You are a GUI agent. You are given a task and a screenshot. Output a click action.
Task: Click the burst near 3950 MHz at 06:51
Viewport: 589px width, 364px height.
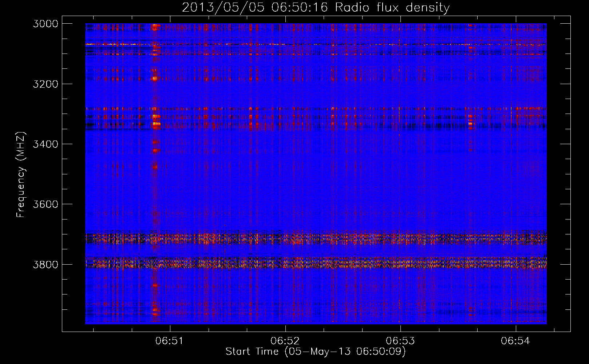(155, 312)
